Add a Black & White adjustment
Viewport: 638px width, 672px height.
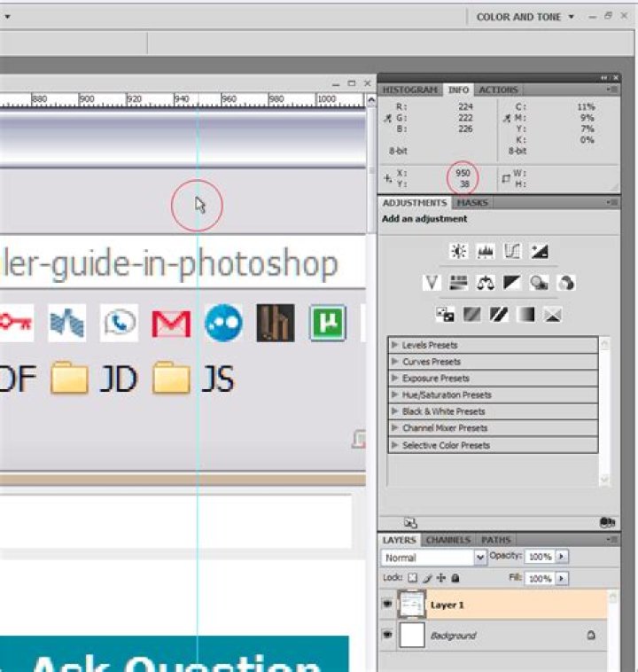point(512,283)
